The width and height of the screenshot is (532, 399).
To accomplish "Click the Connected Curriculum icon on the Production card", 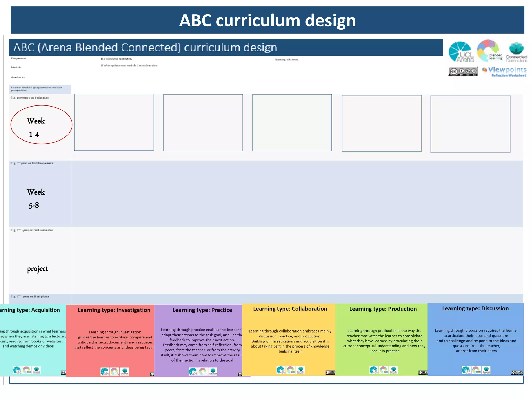I will pyautogui.click(x=394, y=370).
